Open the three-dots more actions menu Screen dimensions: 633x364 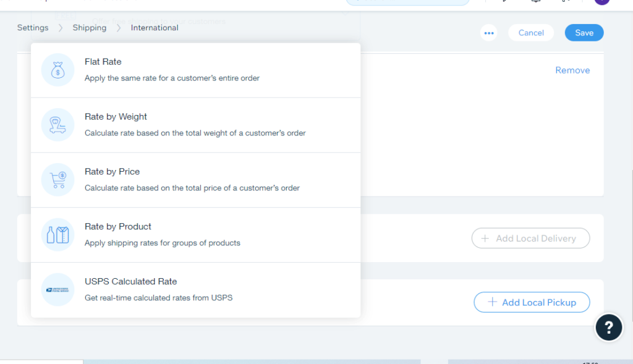click(489, 33)
